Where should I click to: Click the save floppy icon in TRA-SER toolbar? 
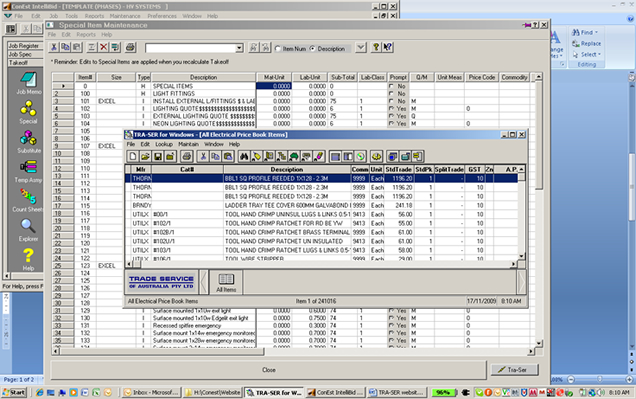(x=158, y=157)
